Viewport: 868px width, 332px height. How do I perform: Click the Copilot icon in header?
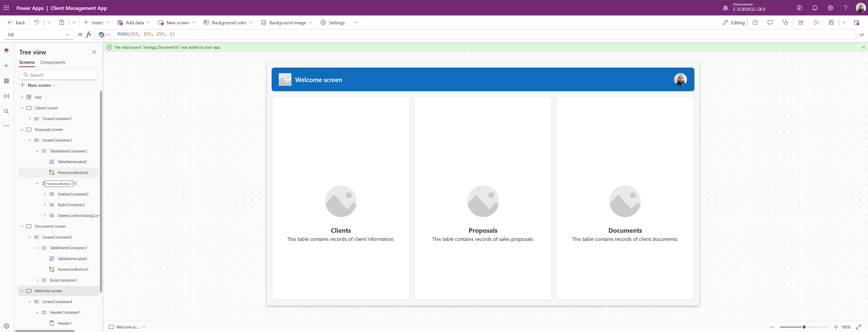click(x=799, y=8)
